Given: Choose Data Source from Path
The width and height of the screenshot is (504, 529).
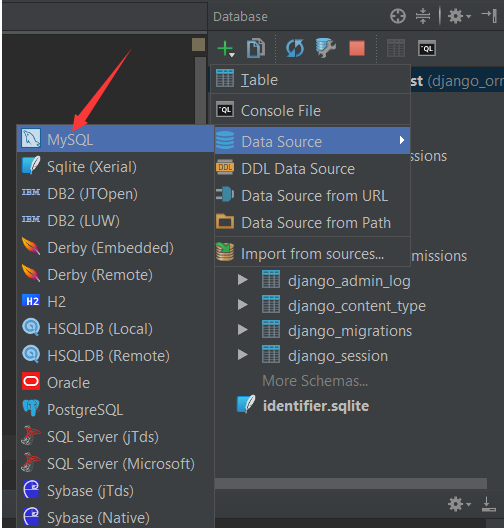Looking at the screenshot, I should click(x=312, y=223).
